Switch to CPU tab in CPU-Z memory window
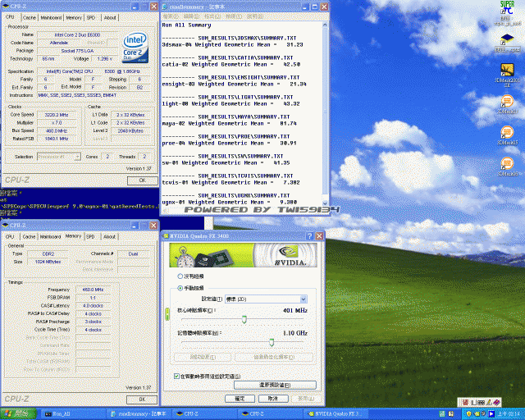The height and width of the screenshot is (420, 525). [x=10, y=236]
